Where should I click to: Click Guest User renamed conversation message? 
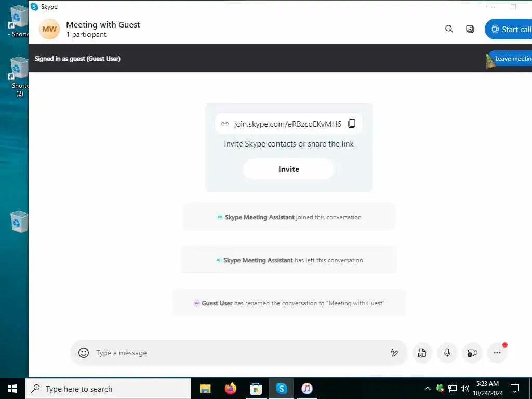[289, 303]
